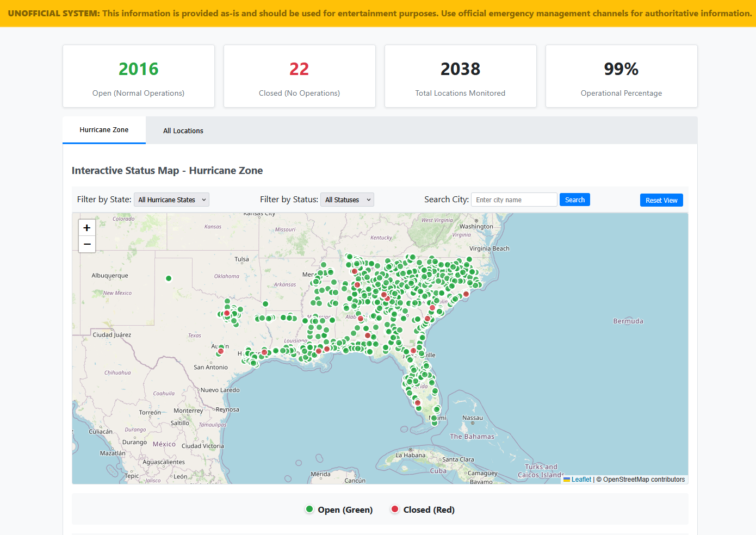Screen dimensions: 756x535
Task: Select the Hurricane Zone tab
Action: (x=104, y=130)
